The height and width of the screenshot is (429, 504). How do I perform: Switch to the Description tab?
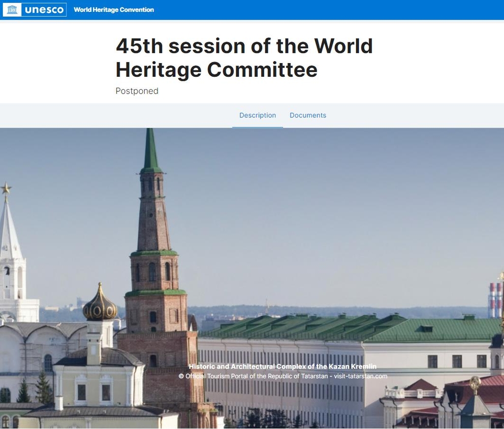(257, 115)
